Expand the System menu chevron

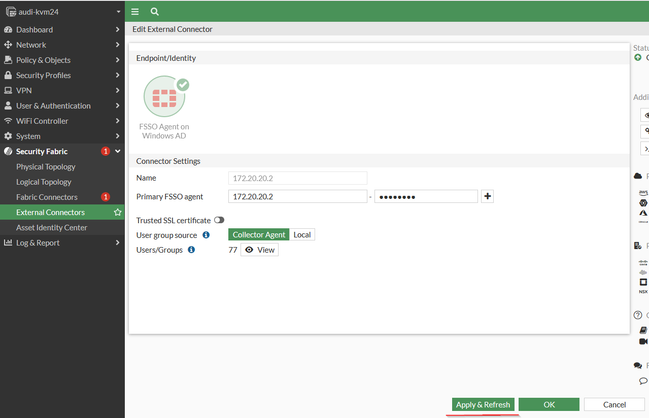[x=118, y=136]
